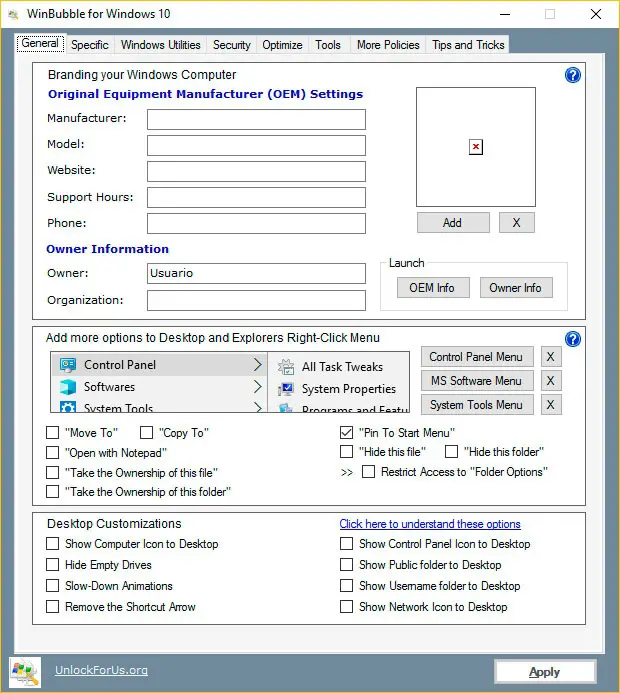Image resolution: width=620 pixels, height=693 pixels.
Task: Switch to the Security tab
Action: click(x=232, y=45)
